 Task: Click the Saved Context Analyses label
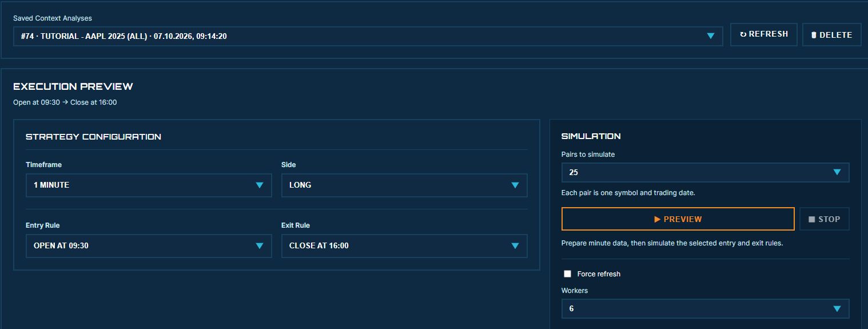coord(53,18)
